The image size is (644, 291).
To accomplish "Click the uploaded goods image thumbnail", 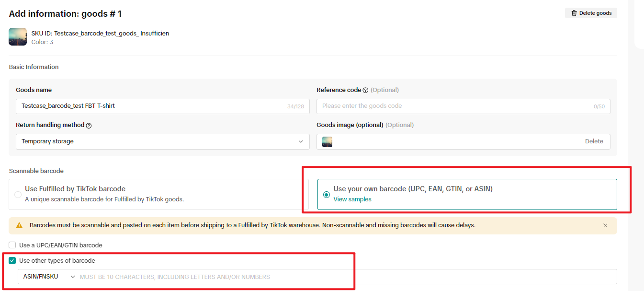I will (328, 141).
